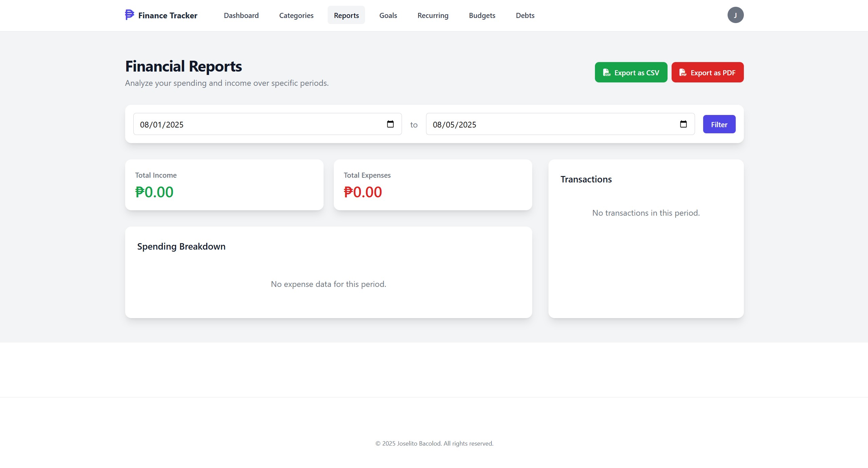The width and height of the screenshot is (868, 468).
Task: Go to the Dashboard page
Action: [x=241, y=16]
